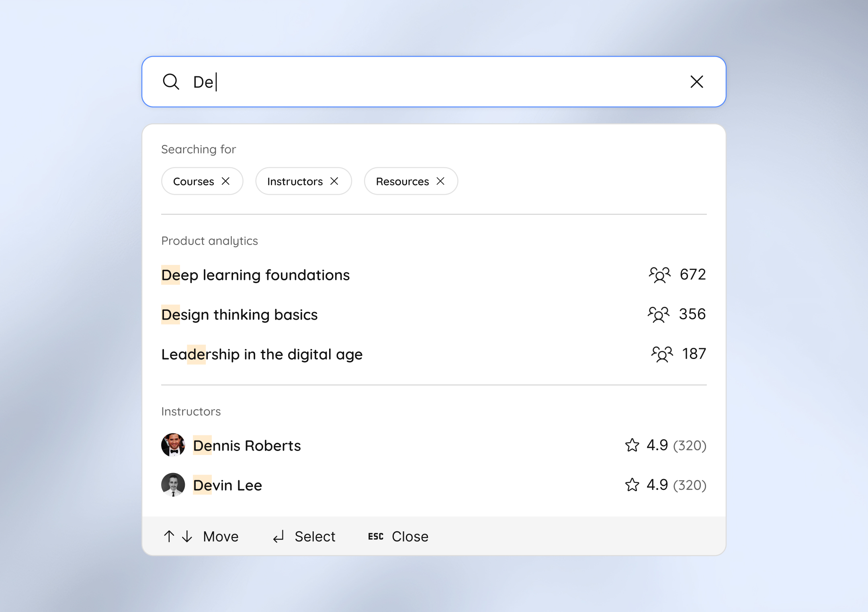This screenshot has height=612, width=868.
Task: Click the people icon beside 356
Action: [658, 314]
